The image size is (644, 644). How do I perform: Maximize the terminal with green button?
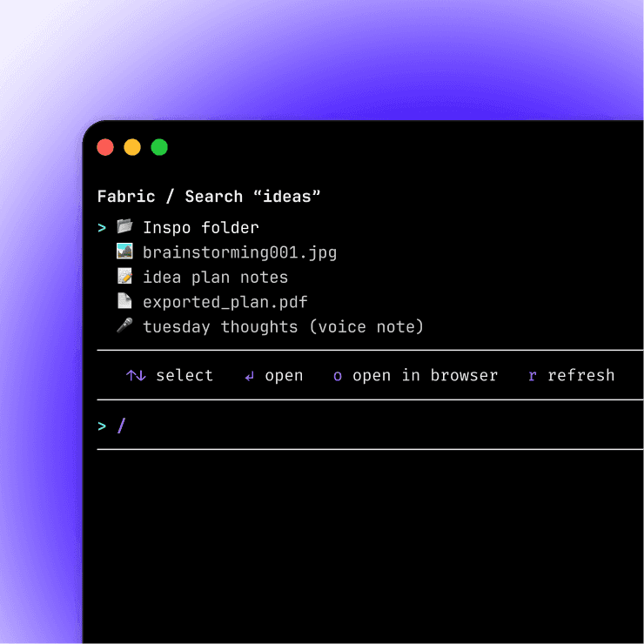point(159,147)
